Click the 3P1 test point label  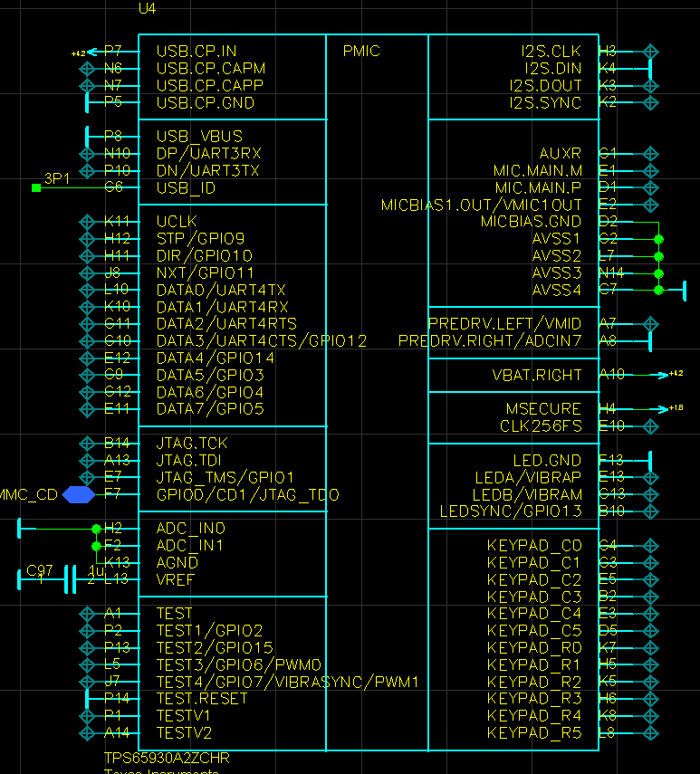[x=57, y=178]
